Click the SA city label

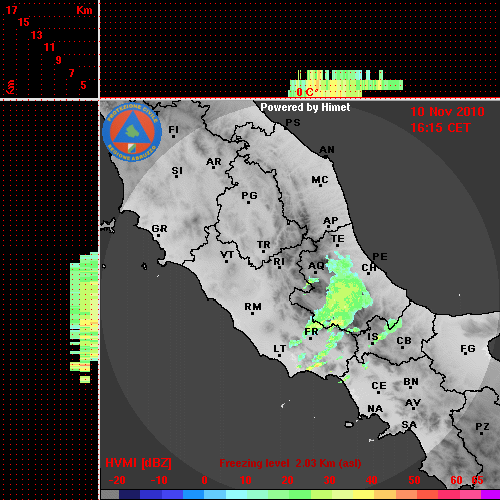click(409, 425)
